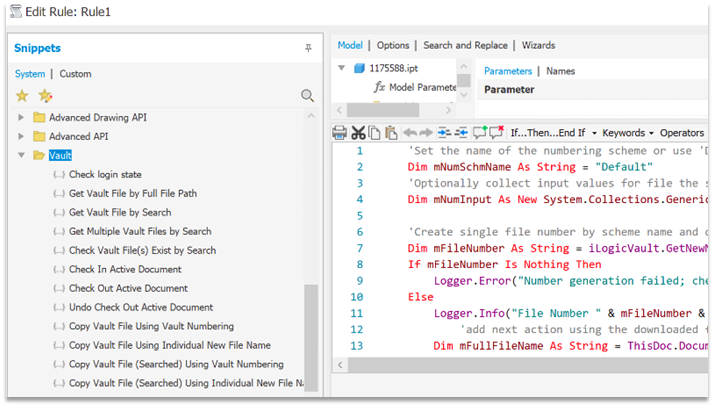Pin the Snippets panel
The height and width of the screenshot is (407, 714).
tap(308, 48)
